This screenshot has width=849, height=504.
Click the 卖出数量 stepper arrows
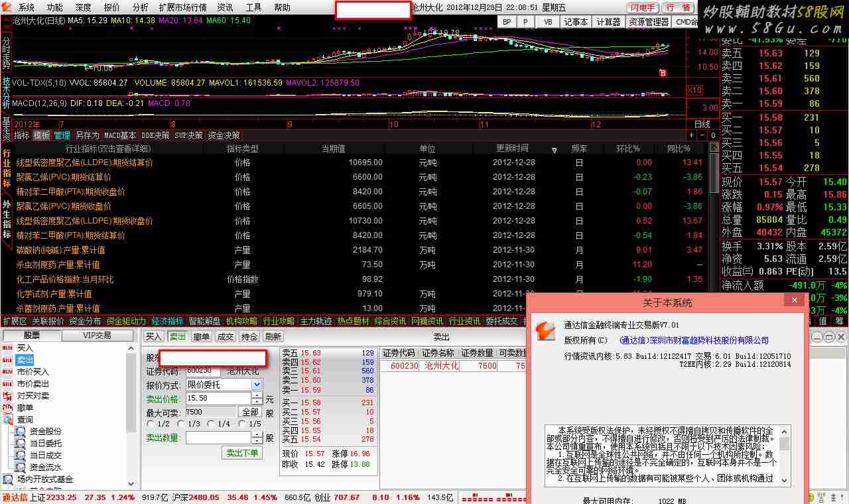[257, 438]
